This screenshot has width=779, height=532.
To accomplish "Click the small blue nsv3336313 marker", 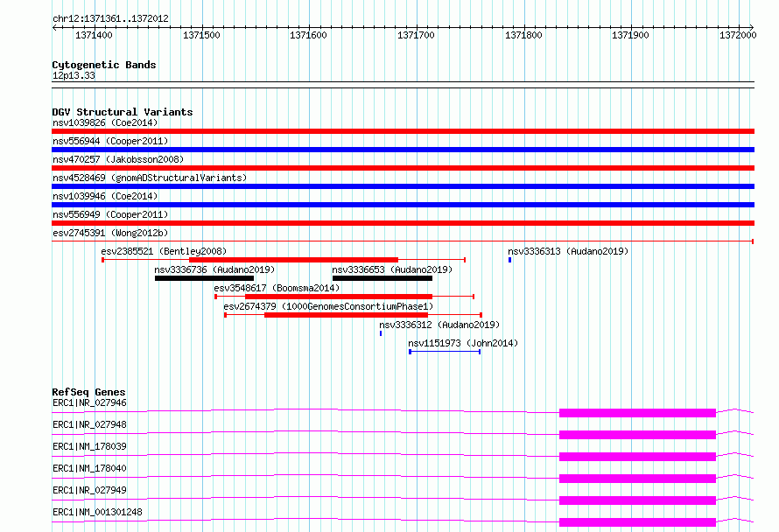I will pos(509,260).
